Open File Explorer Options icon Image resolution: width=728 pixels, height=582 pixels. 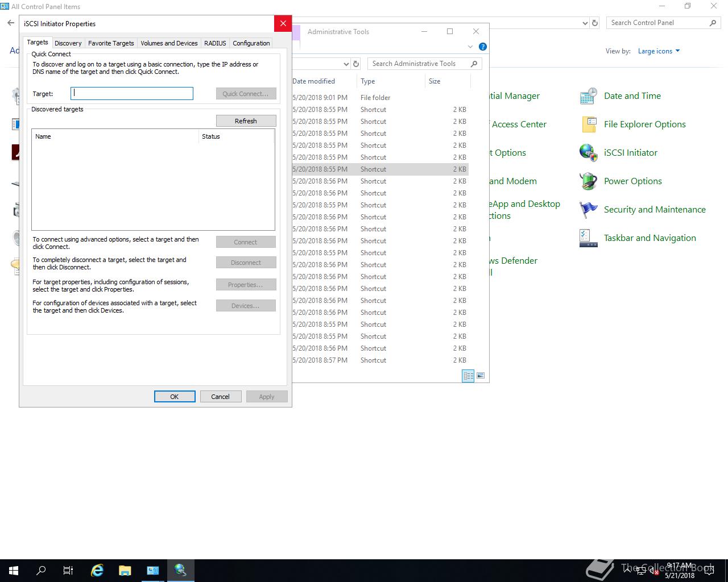click(588, 124)
